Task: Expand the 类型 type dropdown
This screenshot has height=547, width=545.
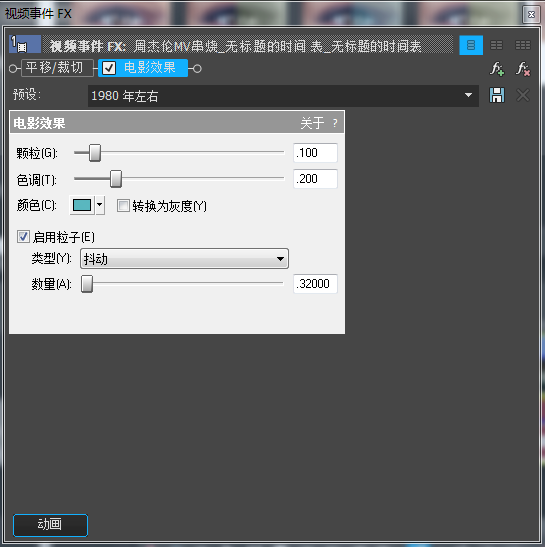Action: (x=184, y=258)
